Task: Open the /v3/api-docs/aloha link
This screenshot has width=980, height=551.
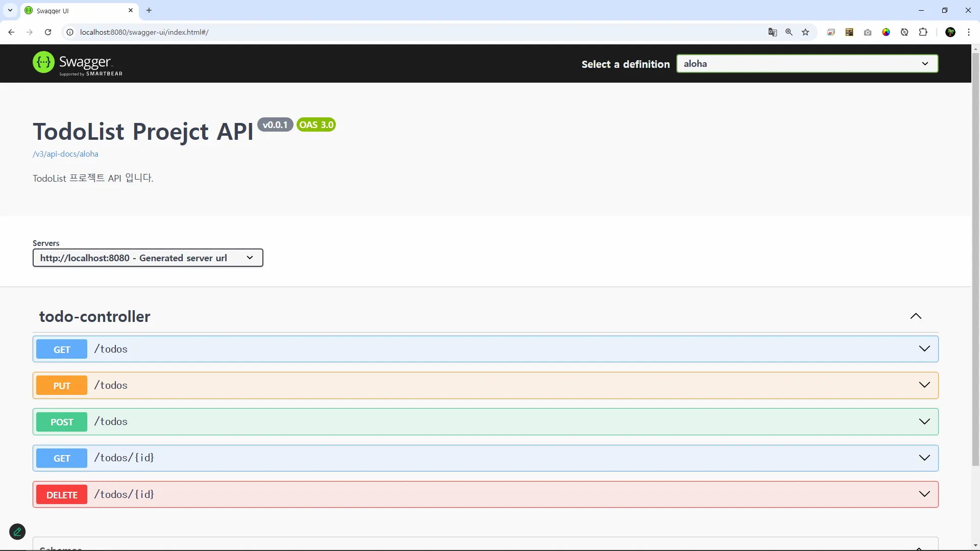Action: point(65,154)
